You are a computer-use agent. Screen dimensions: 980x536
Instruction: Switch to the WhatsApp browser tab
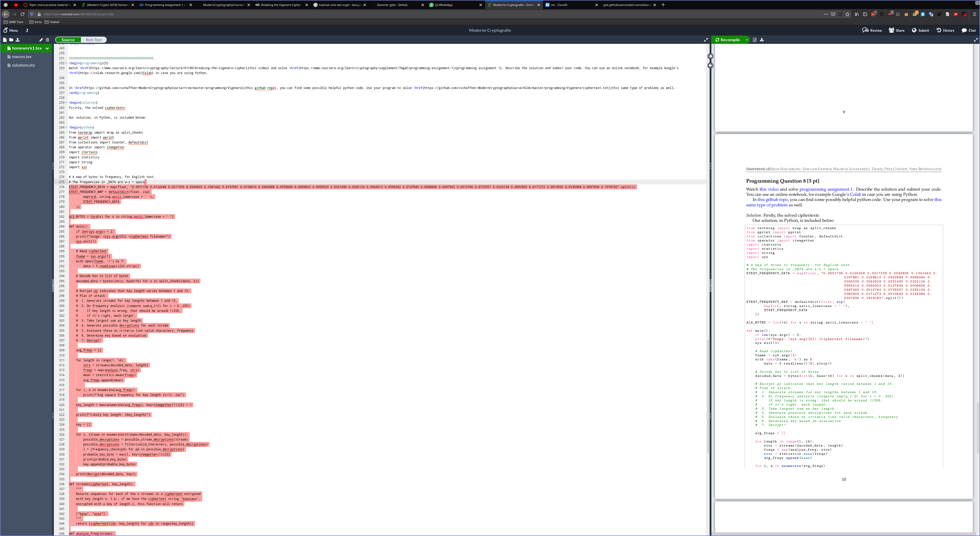(x=444, y=5)
